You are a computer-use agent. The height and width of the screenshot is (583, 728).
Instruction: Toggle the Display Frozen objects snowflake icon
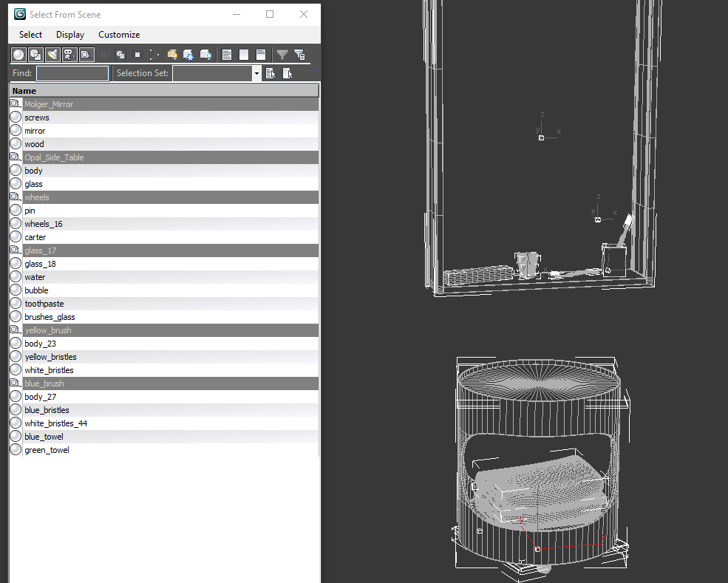(188, 55)
